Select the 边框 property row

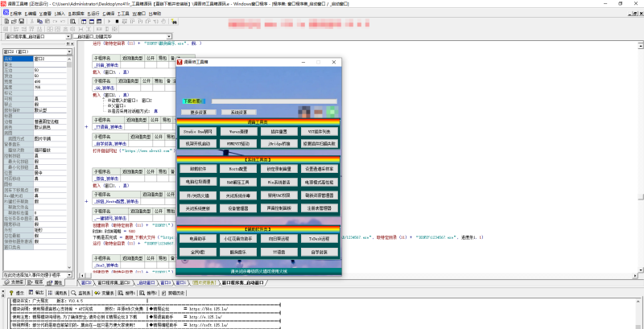point(35,121)
